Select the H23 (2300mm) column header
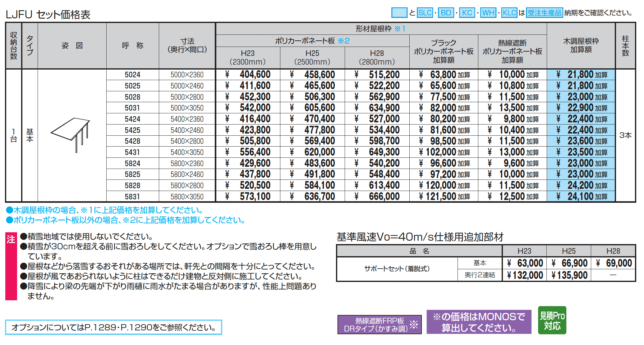This screenshot has height=345, width=644. pyautogui.click(x=248, y=57)
